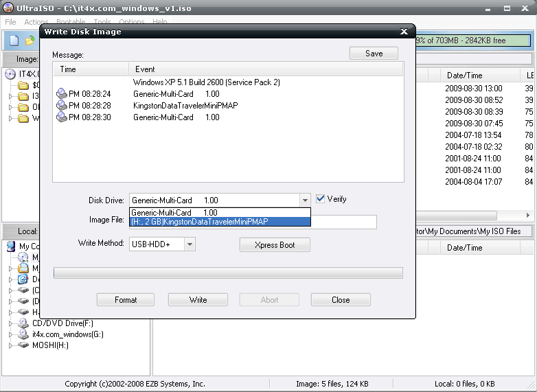Click the KingstonDataTravelerMiniPMAP event text
The image size is (537, 392).
point(185,106)
